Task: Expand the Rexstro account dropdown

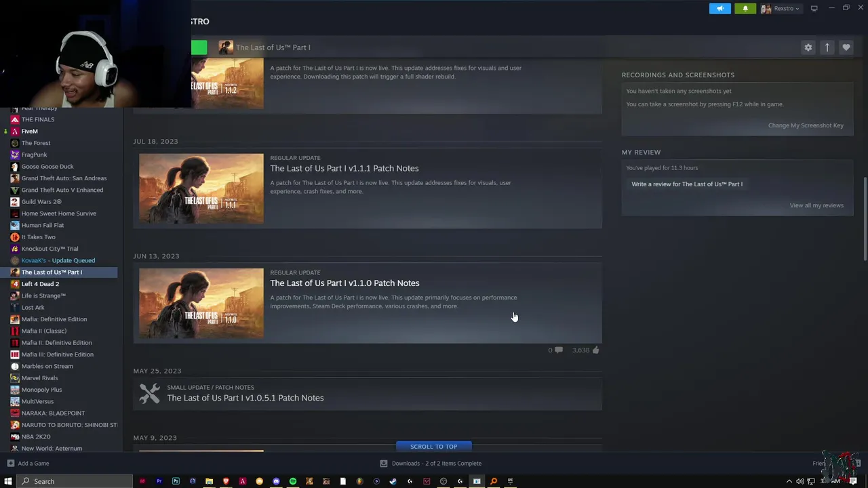Action: click(x=781, y=8)
